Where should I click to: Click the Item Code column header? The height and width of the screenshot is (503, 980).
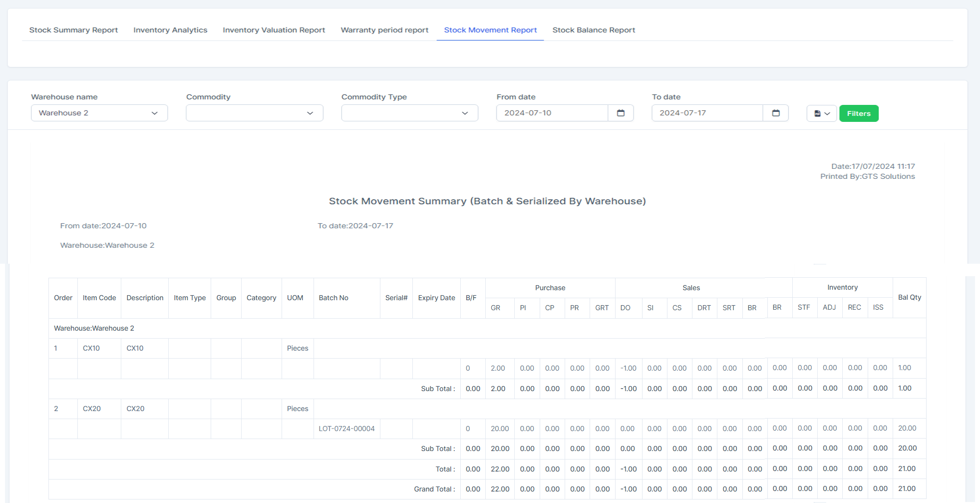coord(99,298)
